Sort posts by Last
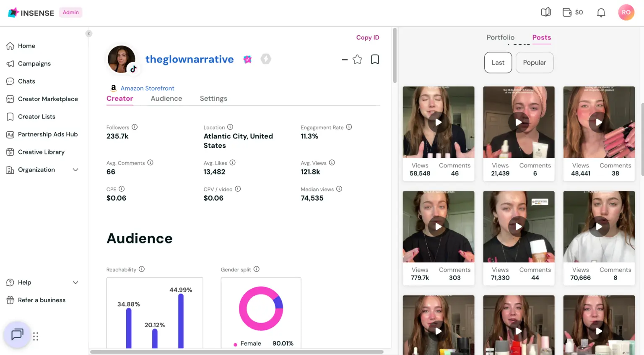644x355 pixels. [498, 63]
